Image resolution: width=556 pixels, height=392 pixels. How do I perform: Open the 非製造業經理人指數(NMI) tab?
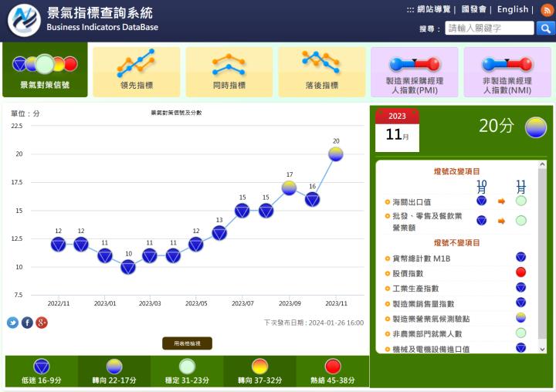point(507,72)
